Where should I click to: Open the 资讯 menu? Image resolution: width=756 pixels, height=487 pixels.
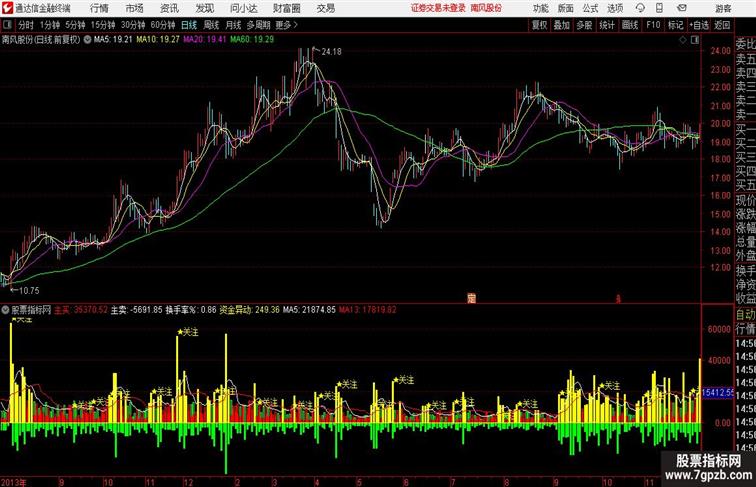(x=169, y=8)
